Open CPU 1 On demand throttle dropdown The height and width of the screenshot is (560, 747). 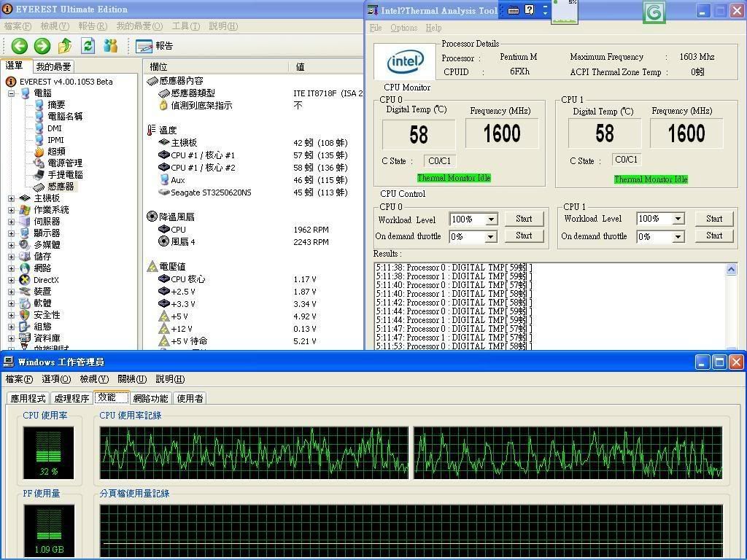[678, 237]
